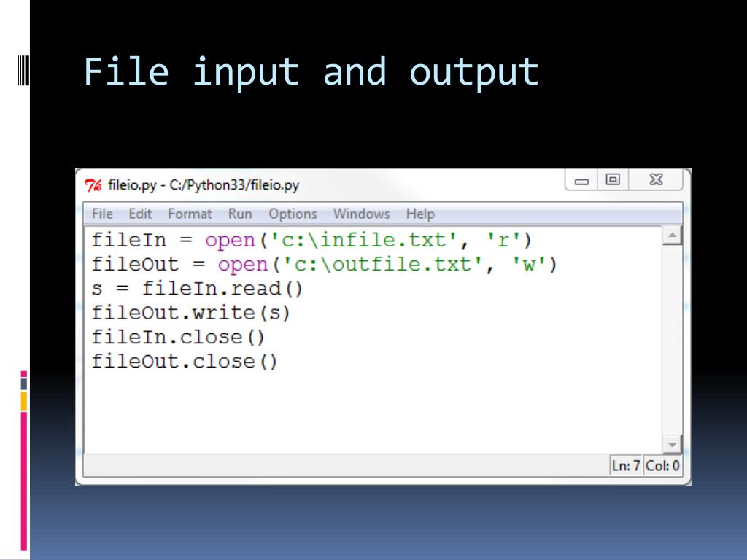Minimize the fileio.py window
The height and width of the screenshot is (560, 747).
pyautogui.click(x=581, y=180)
